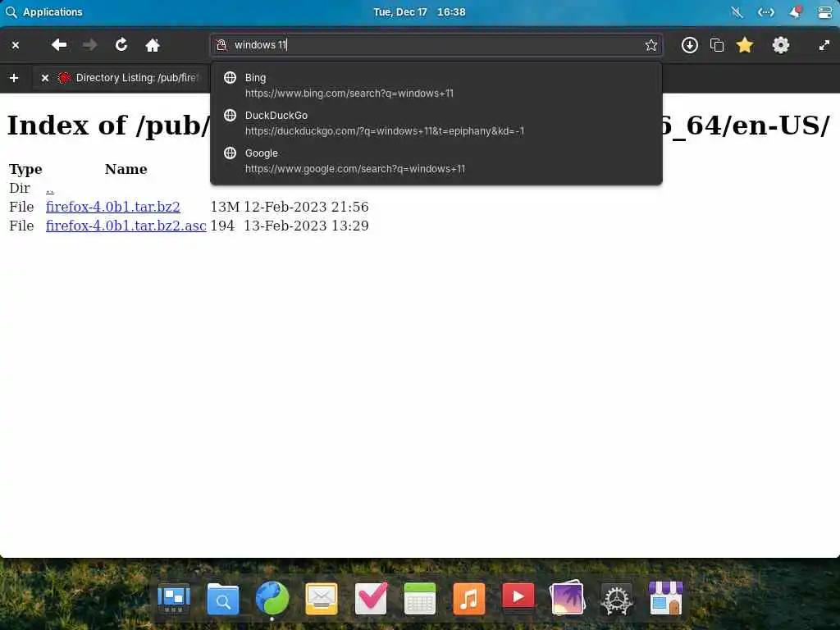840x630 pixels.
Task: Open the Music app in the dock
Action: (468, 598)
